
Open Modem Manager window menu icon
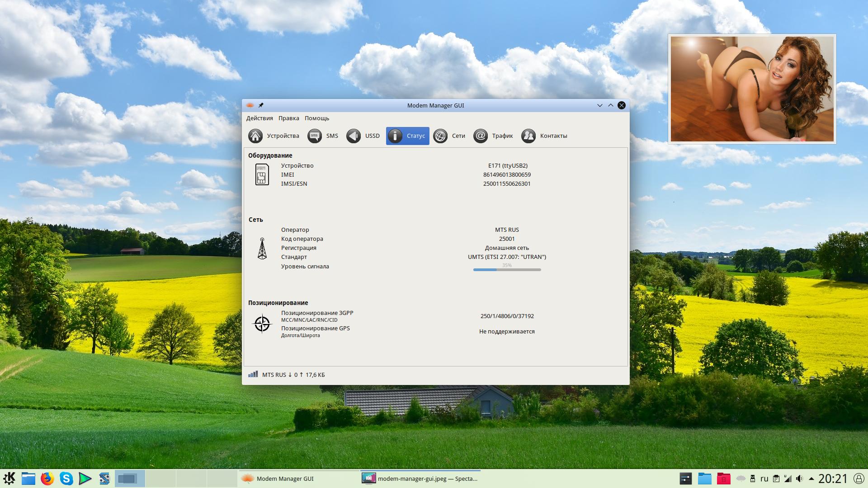click(x=250, y=105)
